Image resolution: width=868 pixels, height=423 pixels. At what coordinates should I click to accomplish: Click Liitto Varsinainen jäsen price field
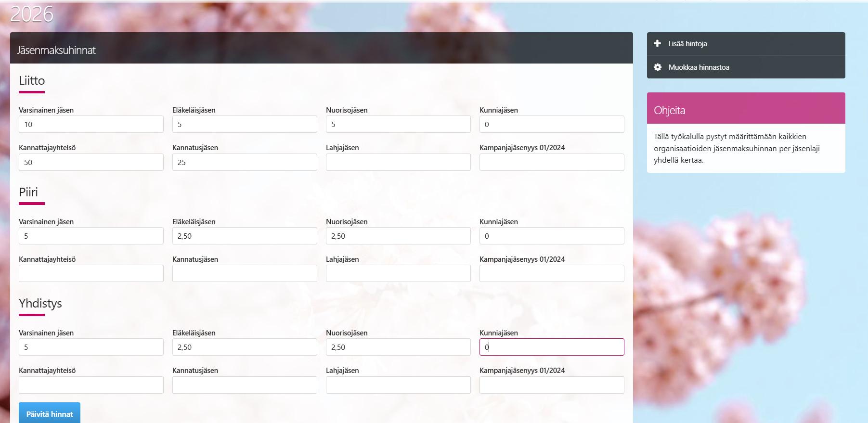click(x=91, y=125)
